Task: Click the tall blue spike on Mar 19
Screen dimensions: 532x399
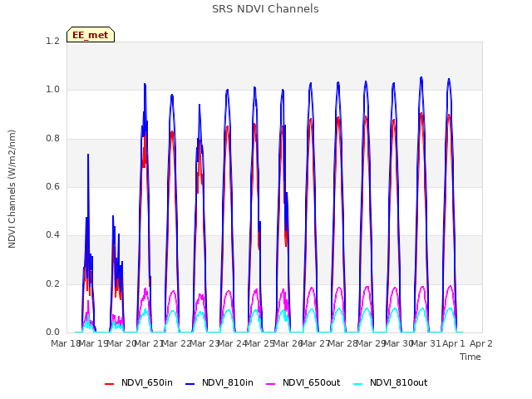Action: [x=88, y=155]
